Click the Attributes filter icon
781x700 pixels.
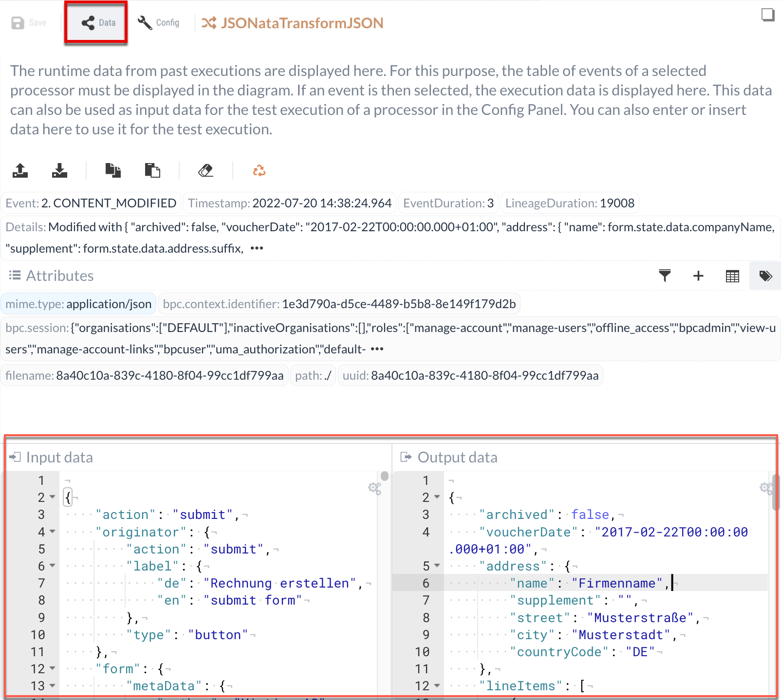(665, 276)
